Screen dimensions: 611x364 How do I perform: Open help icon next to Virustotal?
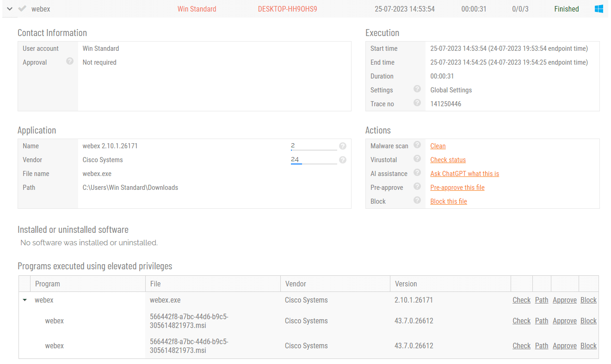click(417, 158)
